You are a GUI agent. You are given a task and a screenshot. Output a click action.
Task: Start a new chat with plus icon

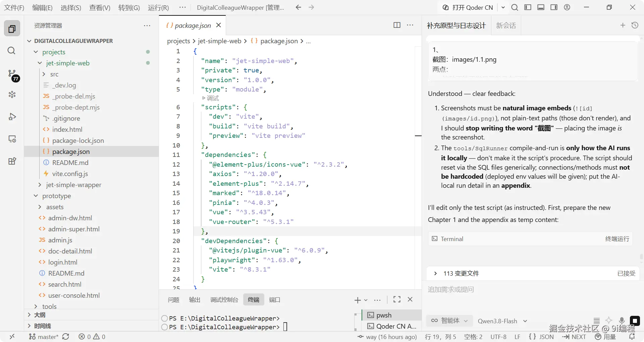[623, 25]
